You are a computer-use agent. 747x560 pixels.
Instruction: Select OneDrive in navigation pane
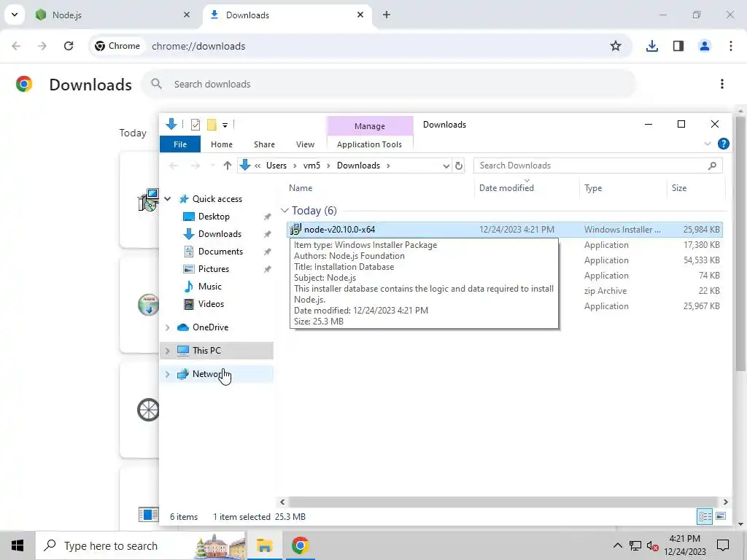click(x=210, y=327)
